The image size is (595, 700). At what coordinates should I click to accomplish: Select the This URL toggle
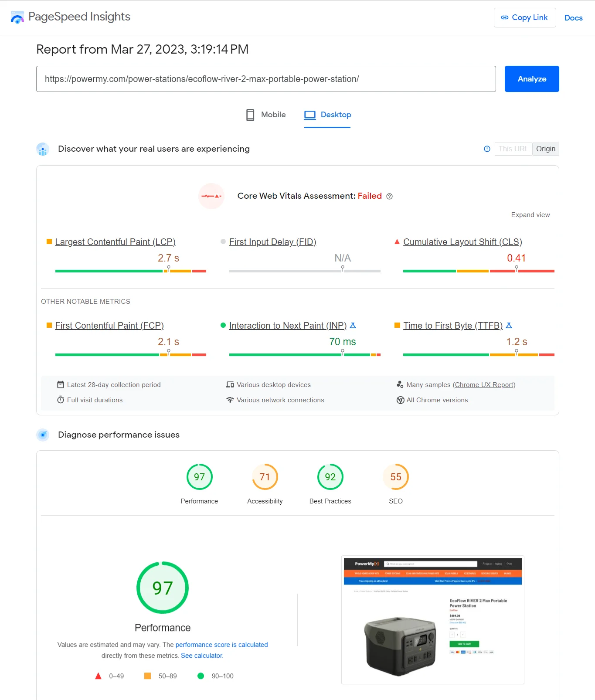[x=513, y=149]
